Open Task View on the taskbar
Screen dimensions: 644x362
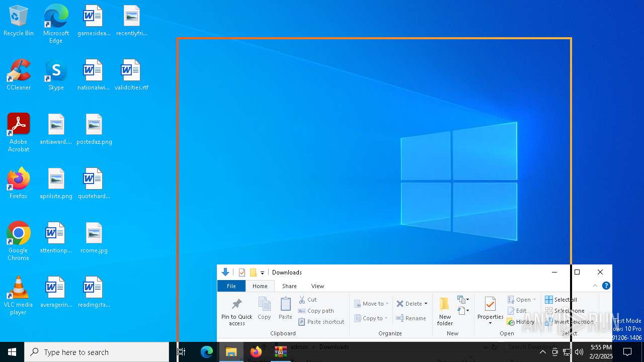click(x=182, y=352)
